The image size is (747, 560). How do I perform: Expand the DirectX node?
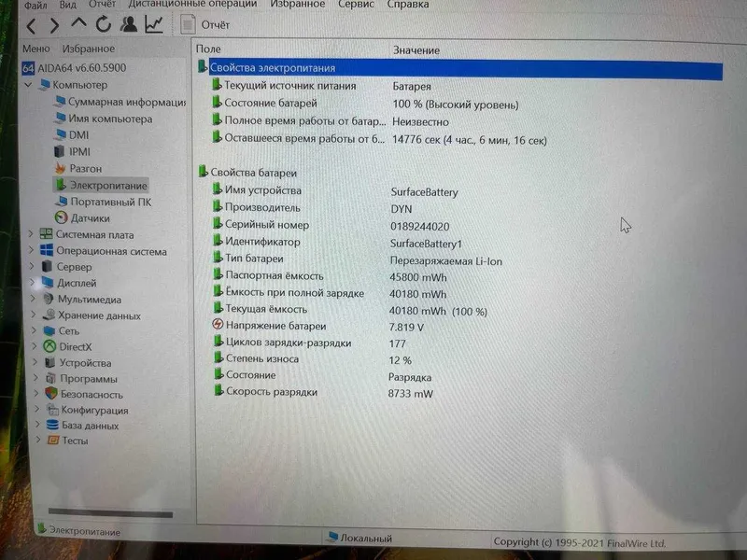tap(35, 346)
